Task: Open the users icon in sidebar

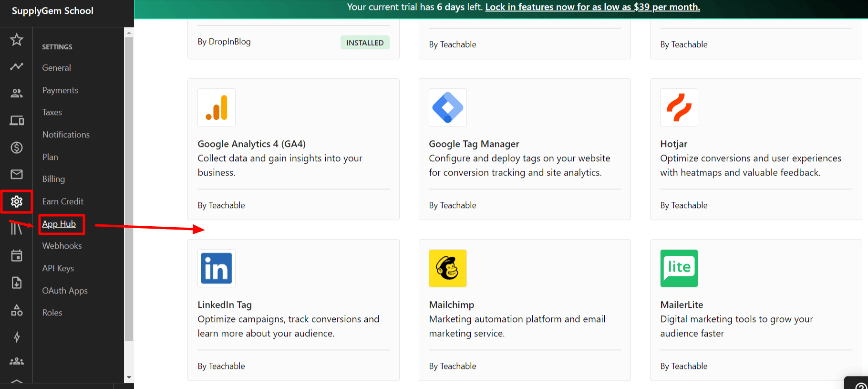Action: [x=17, y=94]
